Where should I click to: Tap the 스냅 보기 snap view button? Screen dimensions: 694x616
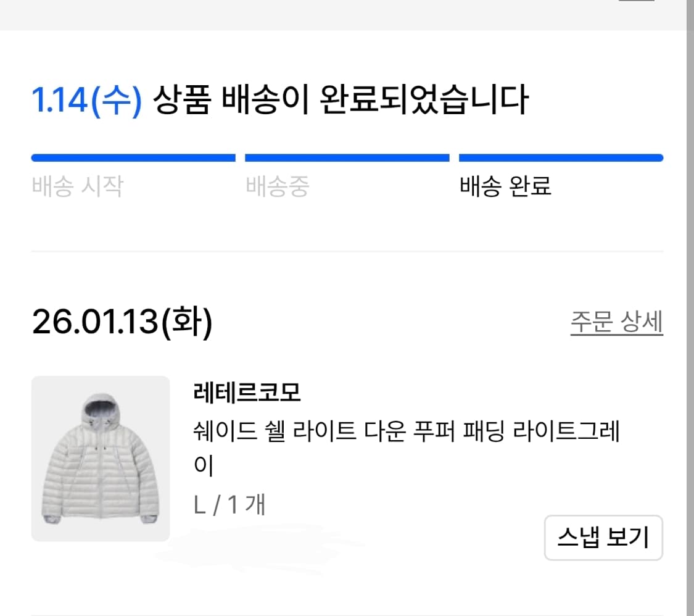pos(603,538)
